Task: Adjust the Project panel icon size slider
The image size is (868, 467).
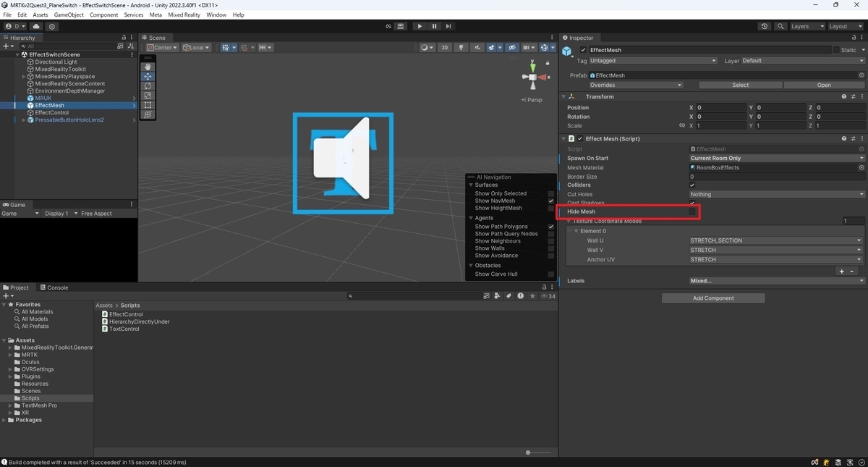Action: 539,453
